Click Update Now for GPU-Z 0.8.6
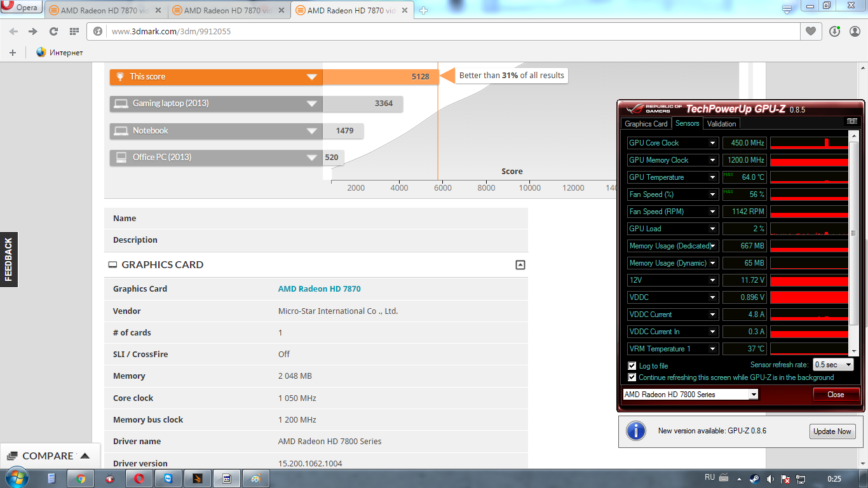Viewport: 868px width, 488px height. [832, 431]
